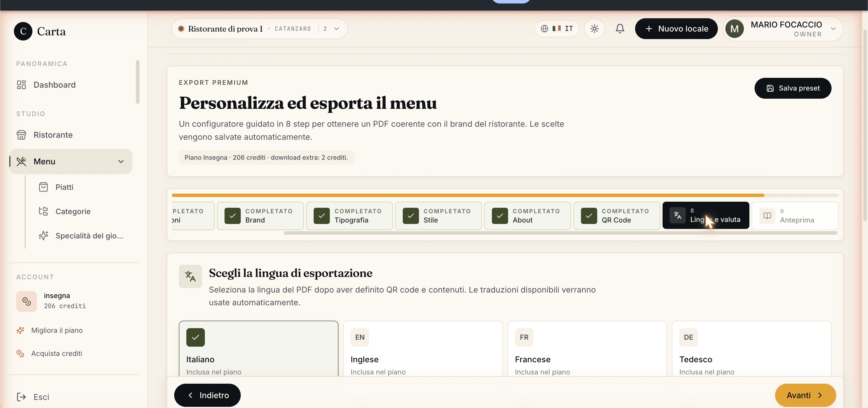Click the Menu utensils icon

click(21, 161)
